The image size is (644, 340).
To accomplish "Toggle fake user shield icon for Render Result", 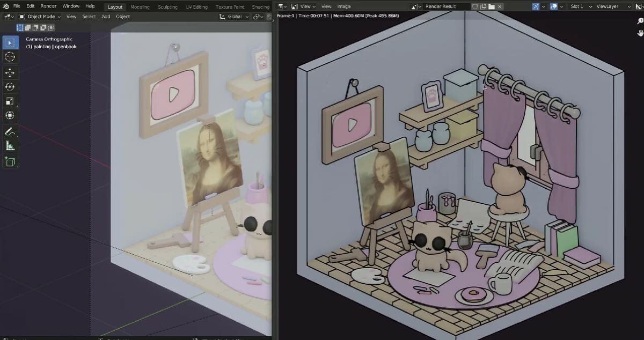I will click(475, 6).
